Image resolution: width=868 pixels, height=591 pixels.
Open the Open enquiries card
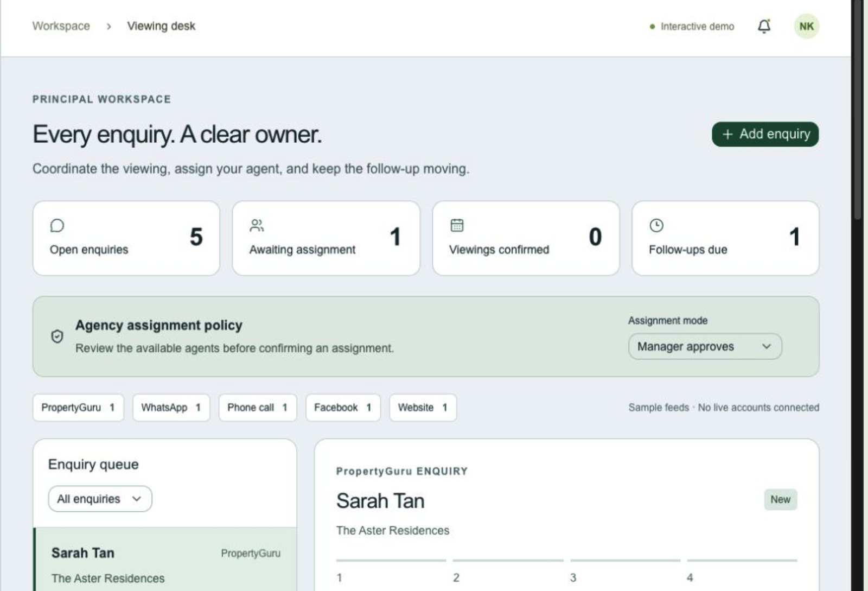pos(126,238)
